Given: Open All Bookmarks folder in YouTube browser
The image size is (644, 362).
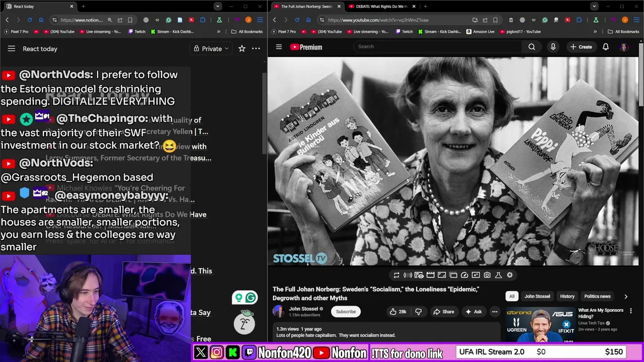Looking at the screenshot, I should (623, 32).
